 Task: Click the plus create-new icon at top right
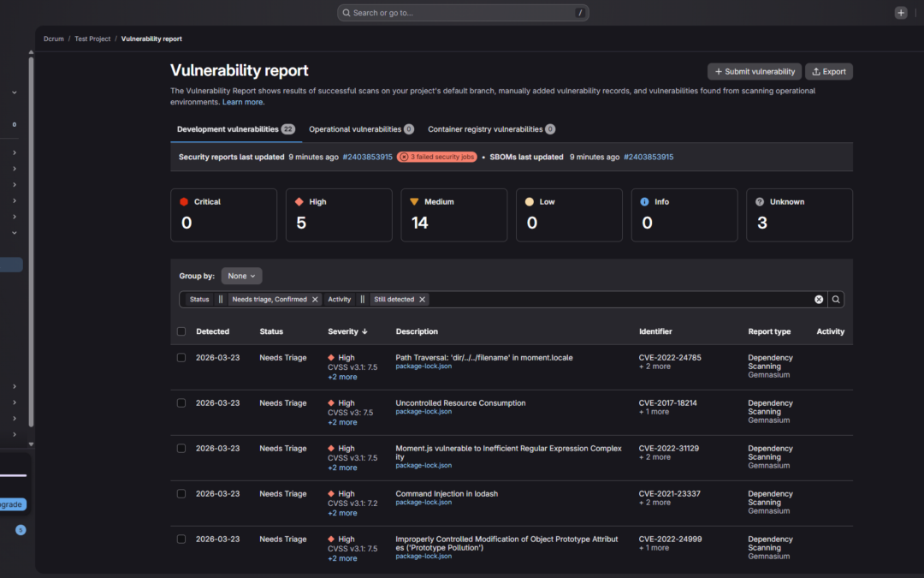(x=900, y=13)
